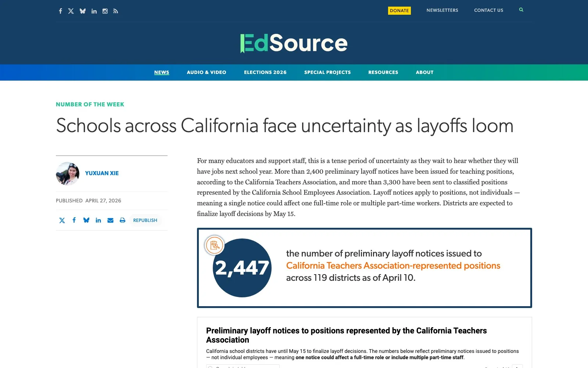Viewport: 588px width, 368px height.
Task: Click the EdSource logo
Action: tap(294, 43)
